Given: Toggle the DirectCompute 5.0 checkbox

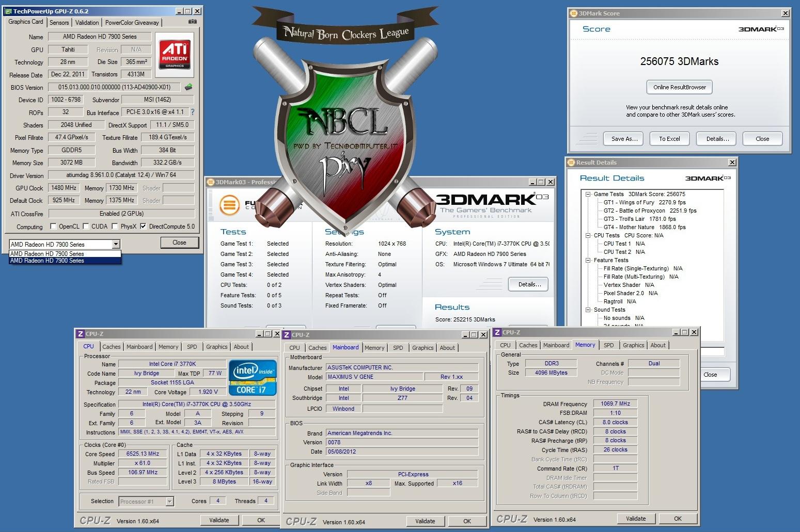Looking at the screenshot, I should point(143,226).
